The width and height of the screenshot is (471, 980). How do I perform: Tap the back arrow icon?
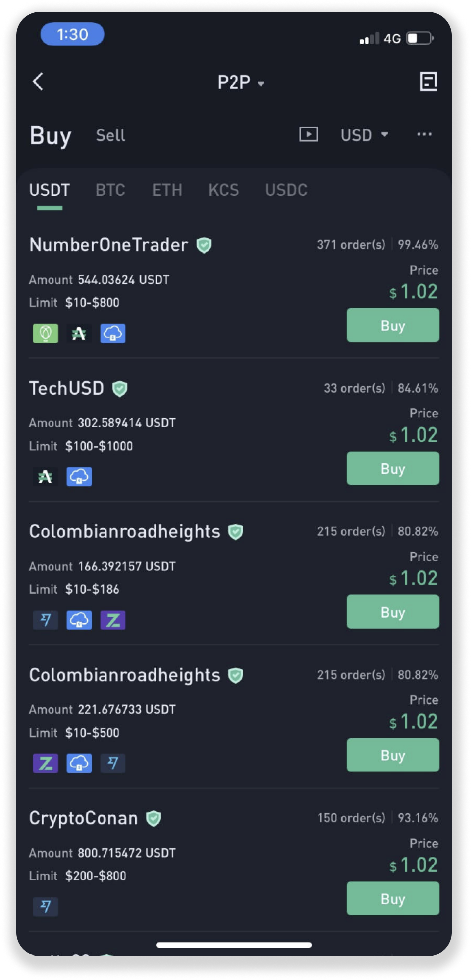point(38,82)
